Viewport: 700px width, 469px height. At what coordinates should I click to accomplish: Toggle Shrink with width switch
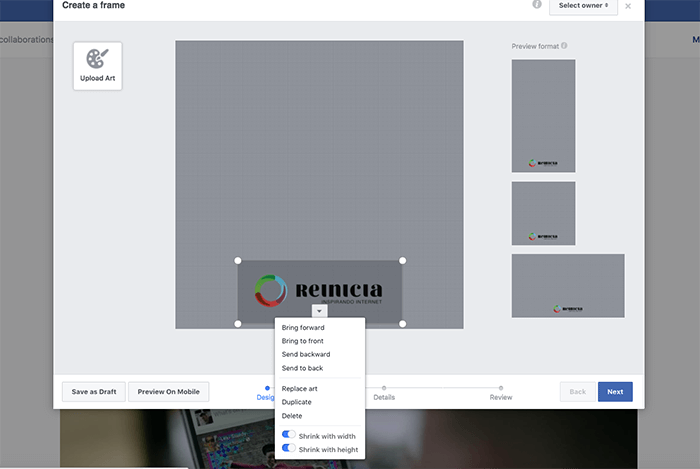[288, 435]
